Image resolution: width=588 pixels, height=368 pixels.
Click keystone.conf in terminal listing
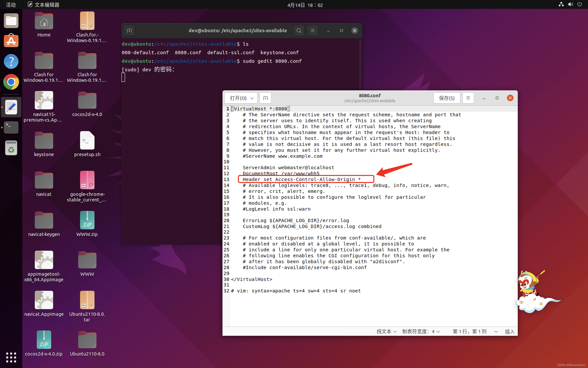pos(279,53)
